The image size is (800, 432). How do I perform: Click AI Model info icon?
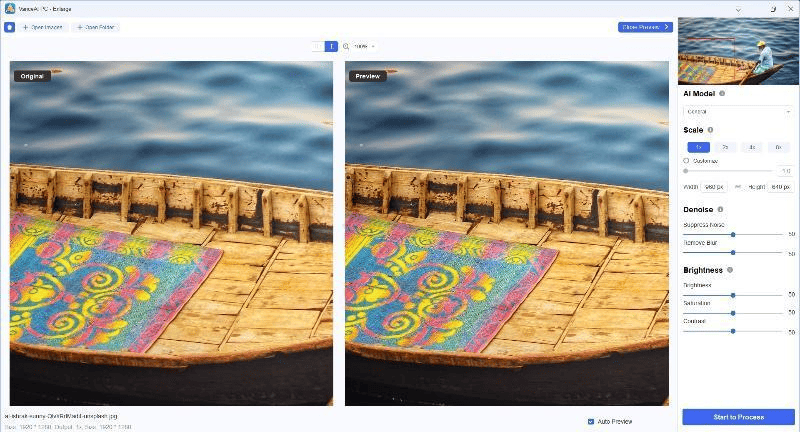click(x=722, y=93)
